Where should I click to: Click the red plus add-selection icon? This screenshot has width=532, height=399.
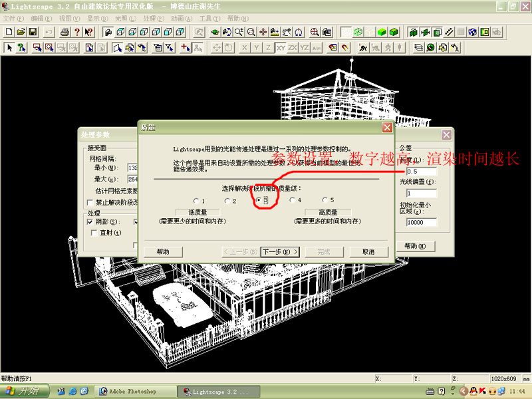click(186, 48)
